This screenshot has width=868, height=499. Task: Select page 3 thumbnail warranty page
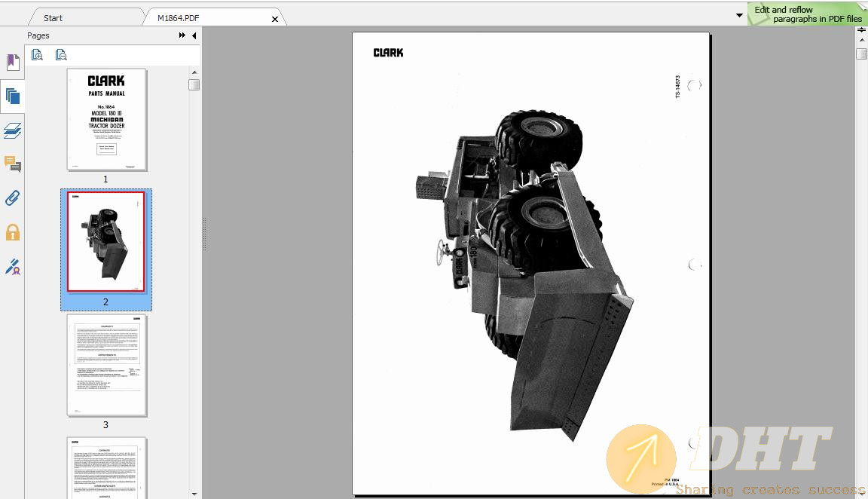tap(107, 365)
